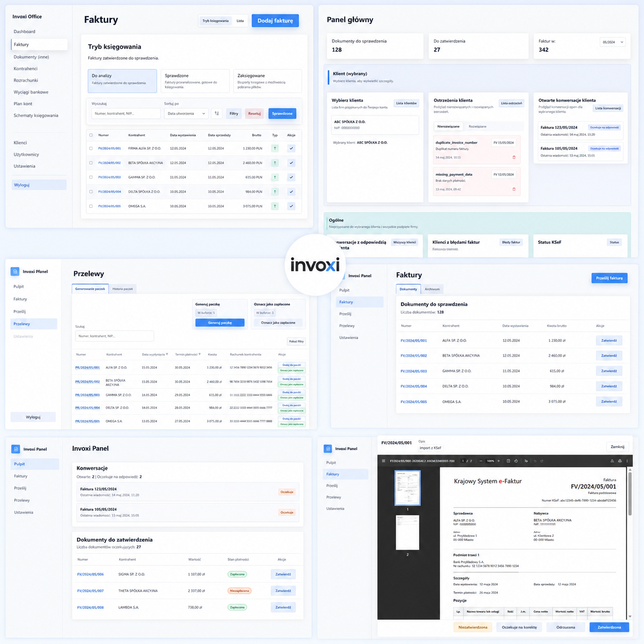Click the PDF viewer vertical scrollbar
Image resolution: width=644 pixels, height=644 pixels.
[x=630, y=543]
